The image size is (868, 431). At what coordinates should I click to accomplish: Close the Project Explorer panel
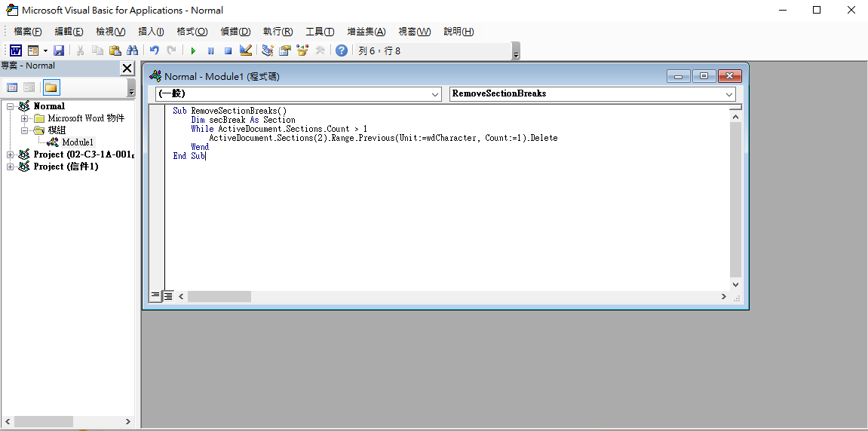point(127,68)
